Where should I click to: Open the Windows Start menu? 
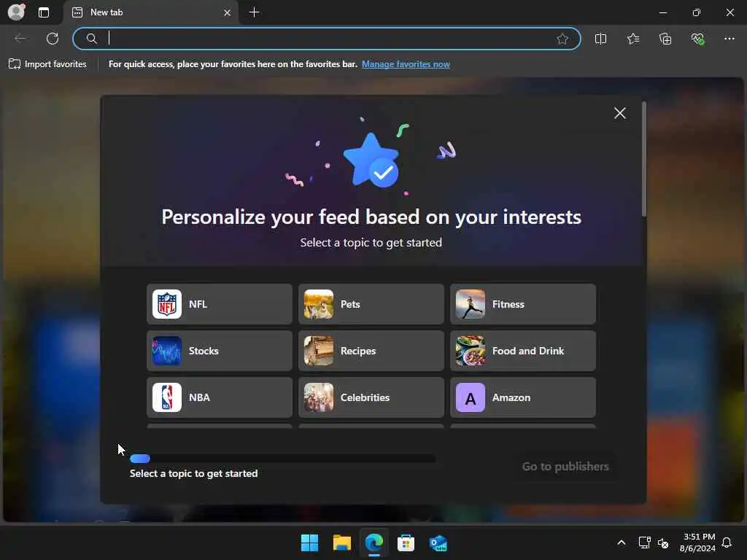[x=309, y=542]
